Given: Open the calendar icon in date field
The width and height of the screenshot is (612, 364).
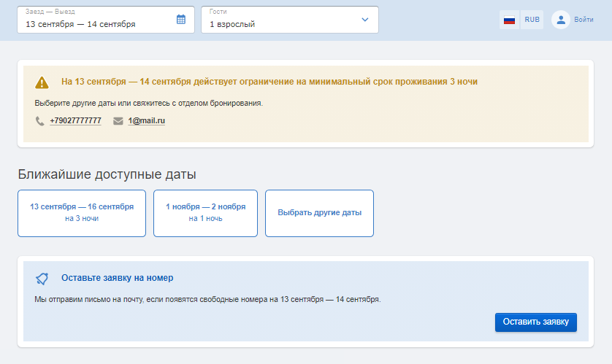Looking at the screenshot, I should 180,20.
